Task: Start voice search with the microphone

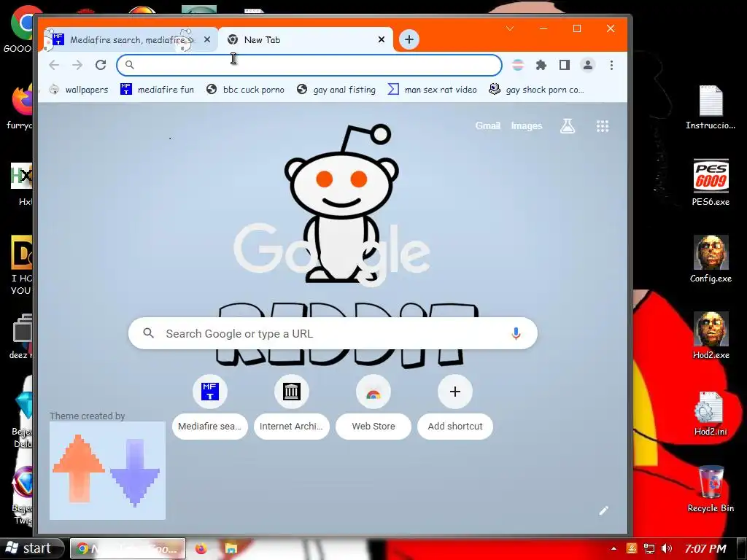Action: click(516, 333)
